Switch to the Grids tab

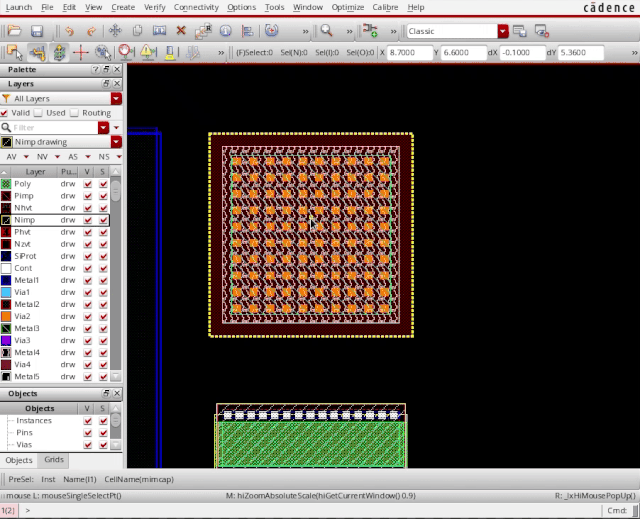click(53, 460)
